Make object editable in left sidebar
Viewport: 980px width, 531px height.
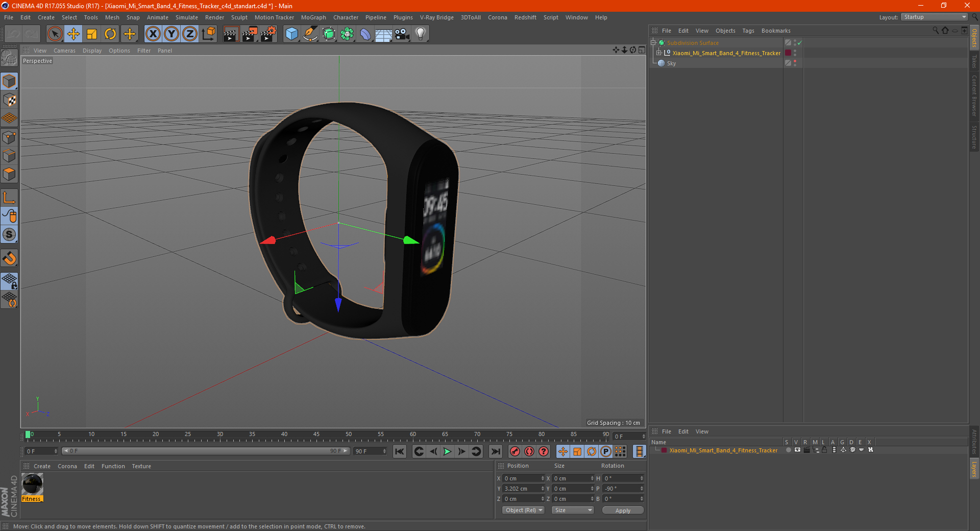tap(9, 58)
